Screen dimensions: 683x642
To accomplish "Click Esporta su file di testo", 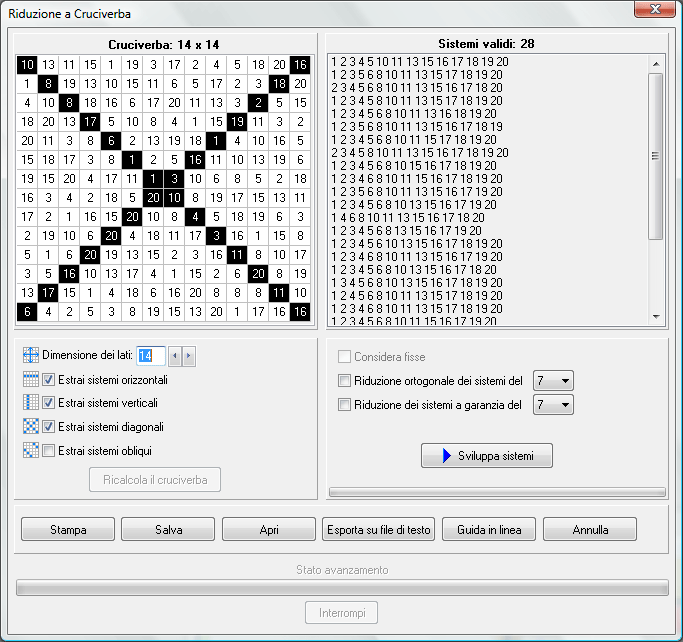I will tap(380, 529).
